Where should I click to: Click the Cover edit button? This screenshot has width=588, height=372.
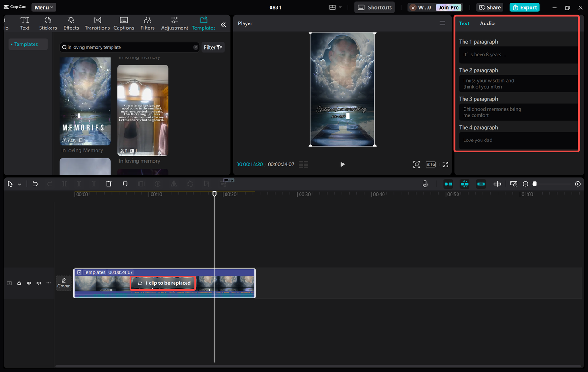point(63,283)
